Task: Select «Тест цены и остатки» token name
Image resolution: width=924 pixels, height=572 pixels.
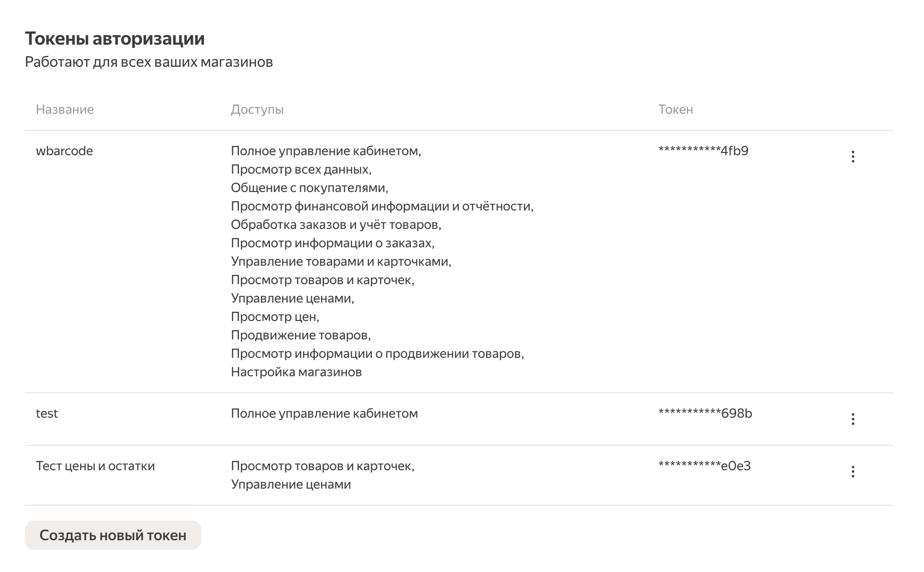Action: (x=96, y=466)
